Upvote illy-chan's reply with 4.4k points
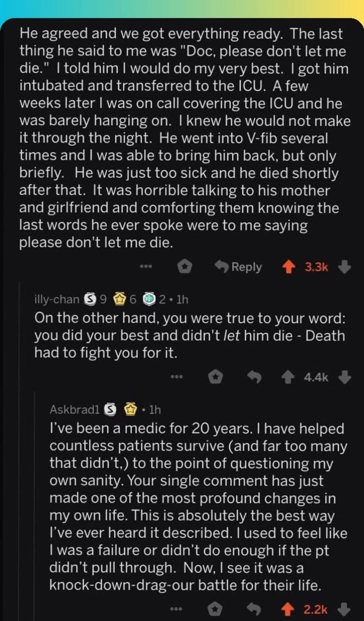The width and height of the screenshot is (364, 621). tap(289, 378)
